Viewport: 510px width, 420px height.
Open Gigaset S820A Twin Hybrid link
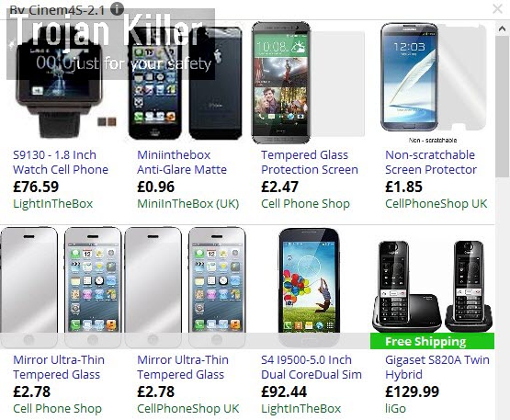point(437,367)
